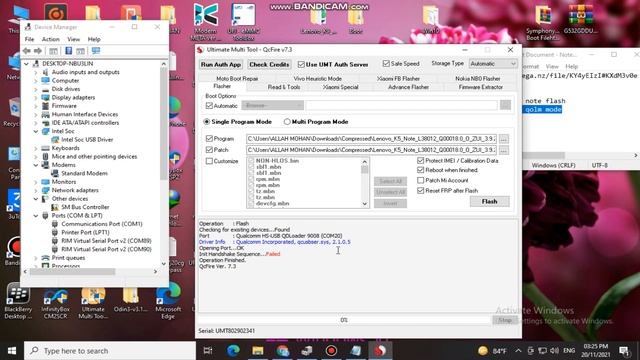This screenshot has height=360, width=640.
Task: Click the volume icon in system tray
Action: pos(554,351)
